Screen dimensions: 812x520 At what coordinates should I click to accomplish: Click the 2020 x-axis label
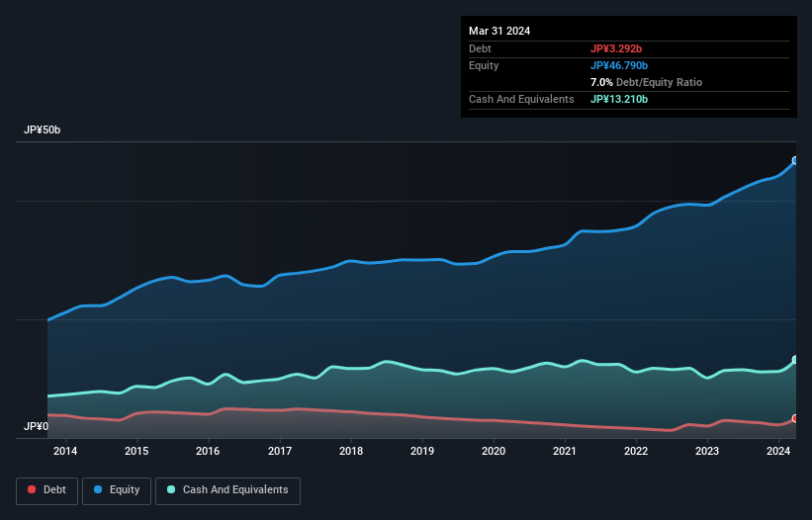click(x=494, y=451)
